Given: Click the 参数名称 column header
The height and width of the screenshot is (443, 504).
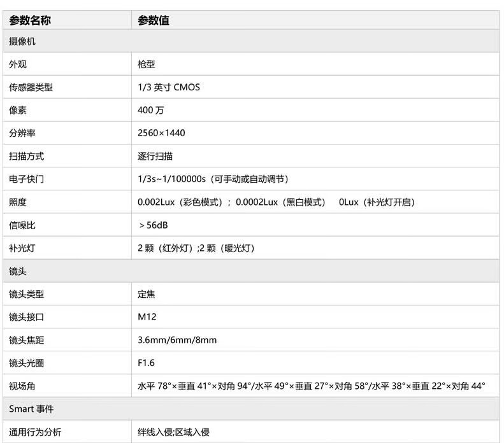Looking at the screenshot, I should point(29,20).
